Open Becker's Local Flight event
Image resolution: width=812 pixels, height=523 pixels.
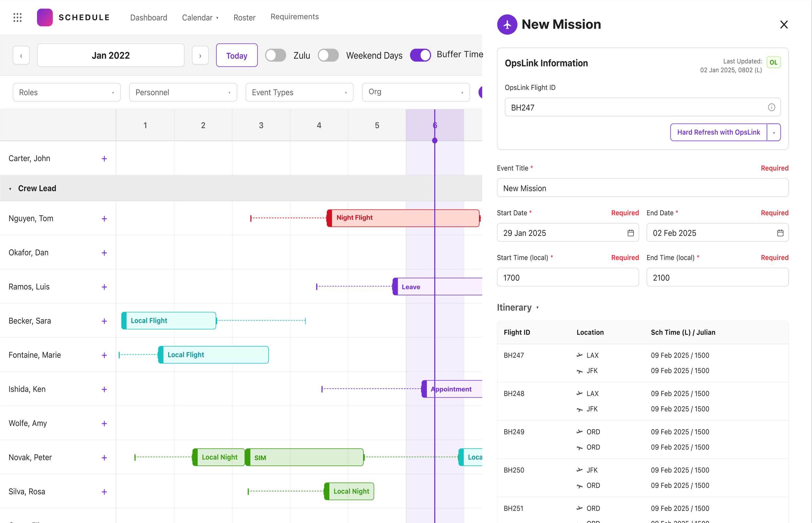pyautogui.click(x=169, y=321)
